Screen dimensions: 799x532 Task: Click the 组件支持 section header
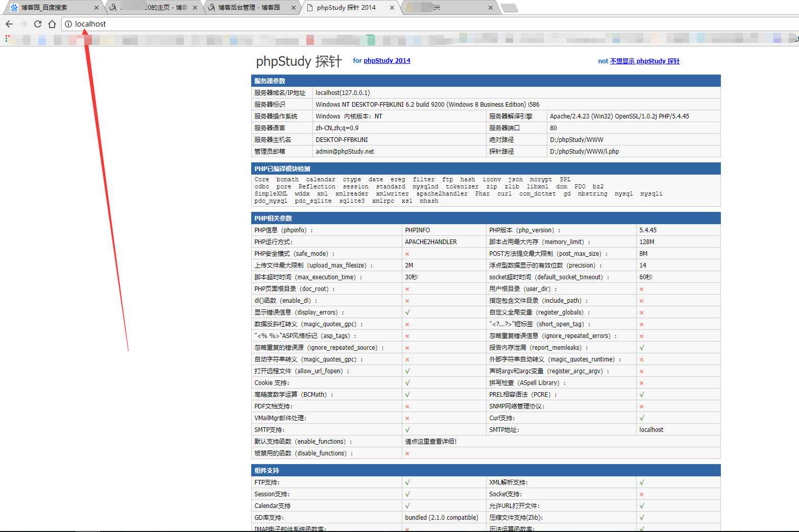486,470
